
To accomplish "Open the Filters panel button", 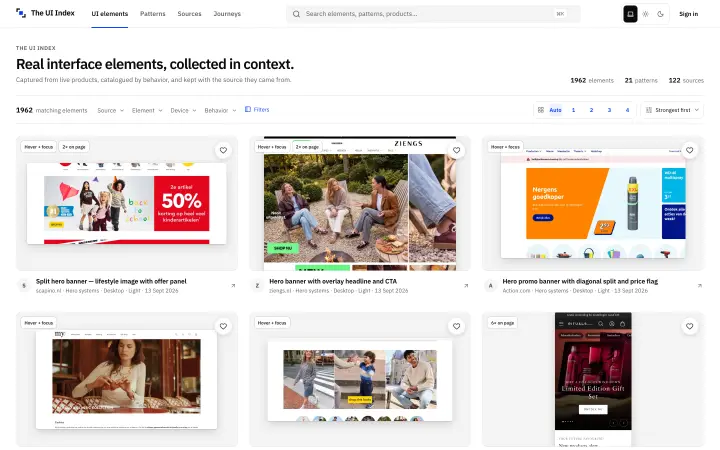I will coord(257,110).
